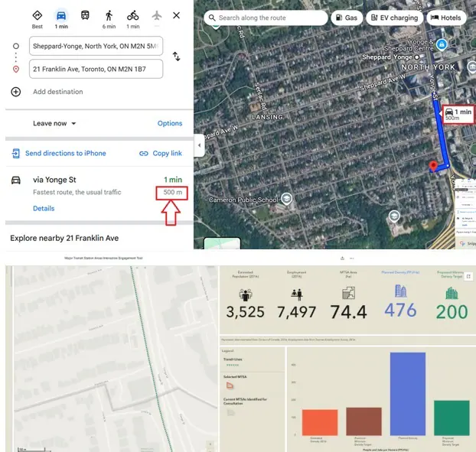Collapse the side panel using arrow handle
This screenshot has width=476, height=452.
(x=199, y=145)
